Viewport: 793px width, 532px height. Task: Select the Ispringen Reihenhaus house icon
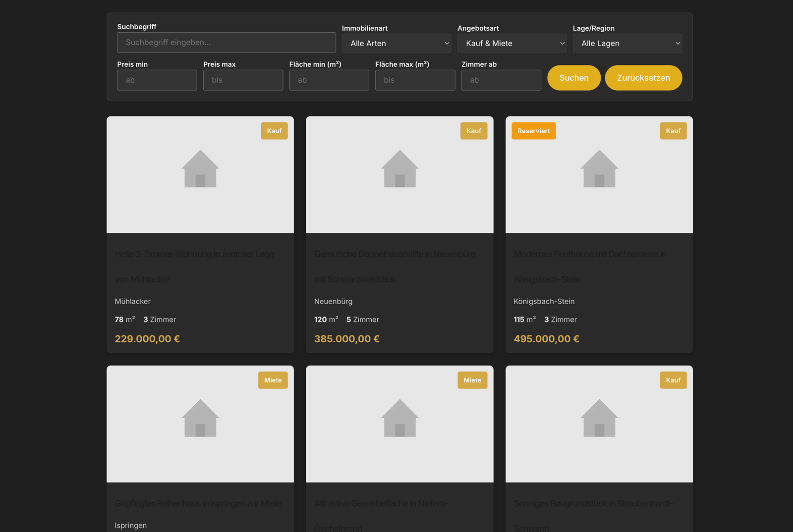[200, 418]
